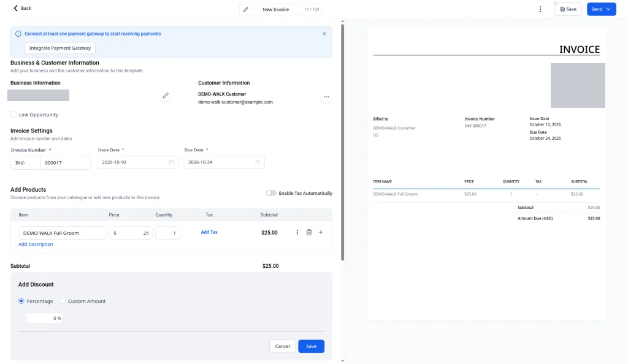
Task: Open line item three-dot options
Action: click(x=297, y=232)
